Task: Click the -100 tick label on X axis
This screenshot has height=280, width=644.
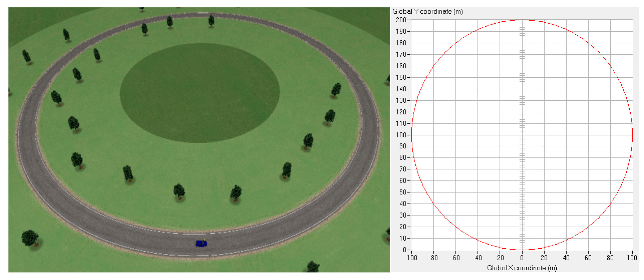Action: [x=411, y=258]
